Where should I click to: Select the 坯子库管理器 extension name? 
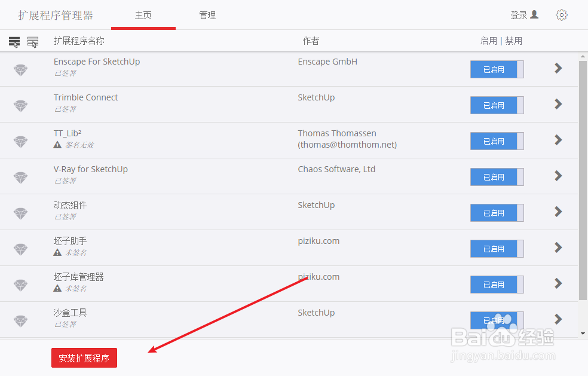78,277
